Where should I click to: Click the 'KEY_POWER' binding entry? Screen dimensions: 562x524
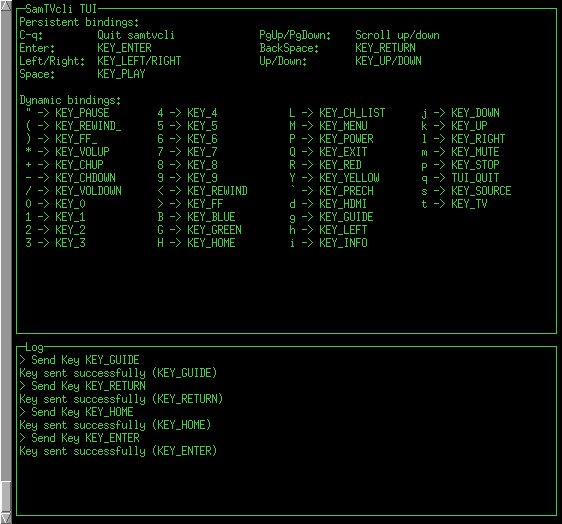(346, 139)
